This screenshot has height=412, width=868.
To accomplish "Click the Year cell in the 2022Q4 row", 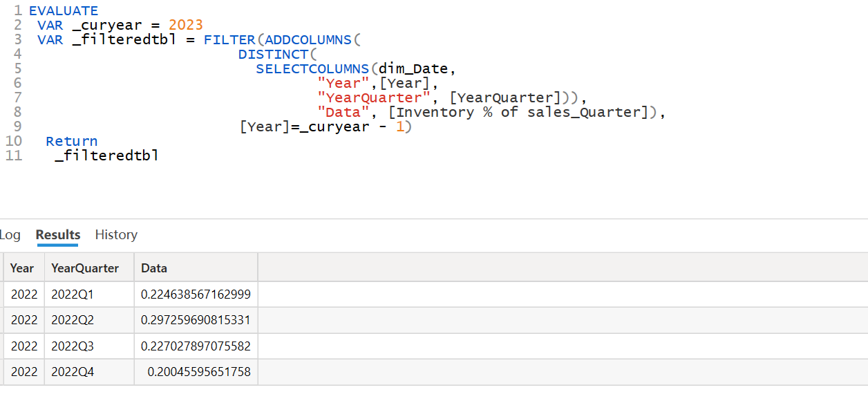I will click(24, 372).
